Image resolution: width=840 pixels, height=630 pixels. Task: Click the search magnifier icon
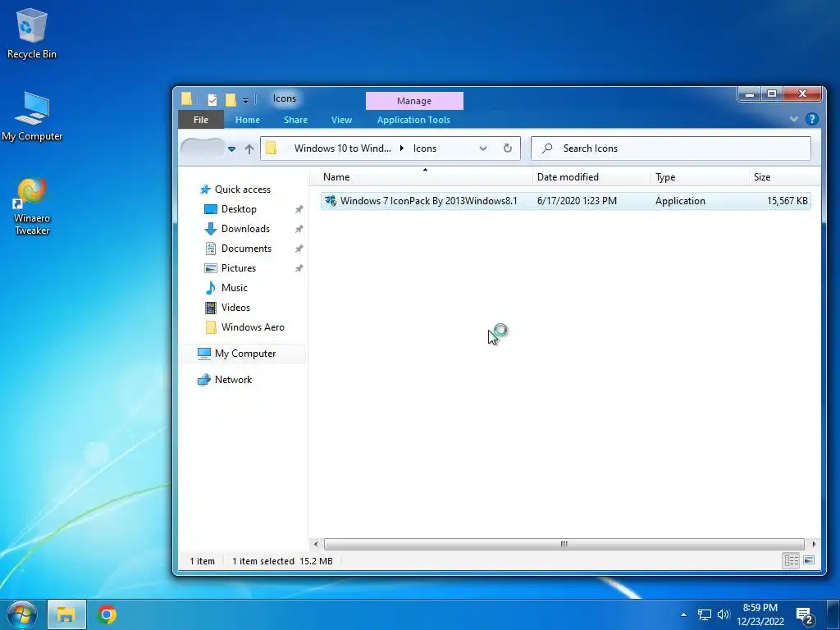point(547,148)
